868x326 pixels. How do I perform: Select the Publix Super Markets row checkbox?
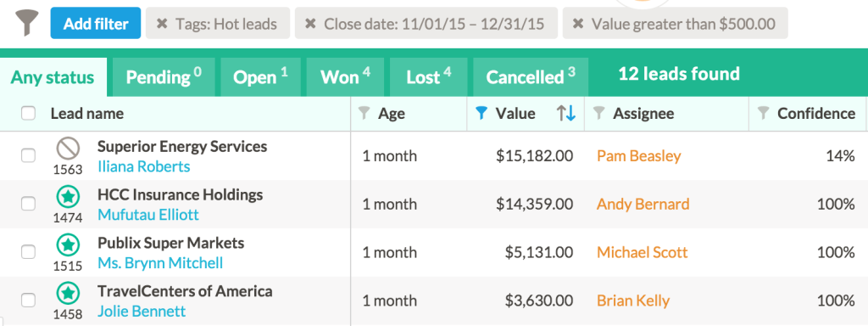28,252
